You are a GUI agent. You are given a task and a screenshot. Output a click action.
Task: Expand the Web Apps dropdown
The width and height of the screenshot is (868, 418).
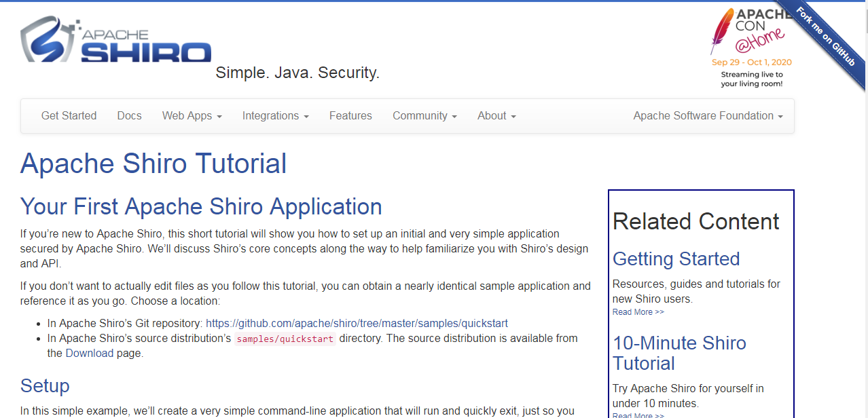[192, 116]
